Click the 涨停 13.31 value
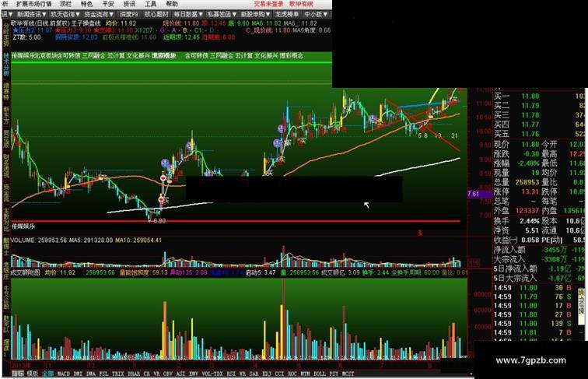 530,191
